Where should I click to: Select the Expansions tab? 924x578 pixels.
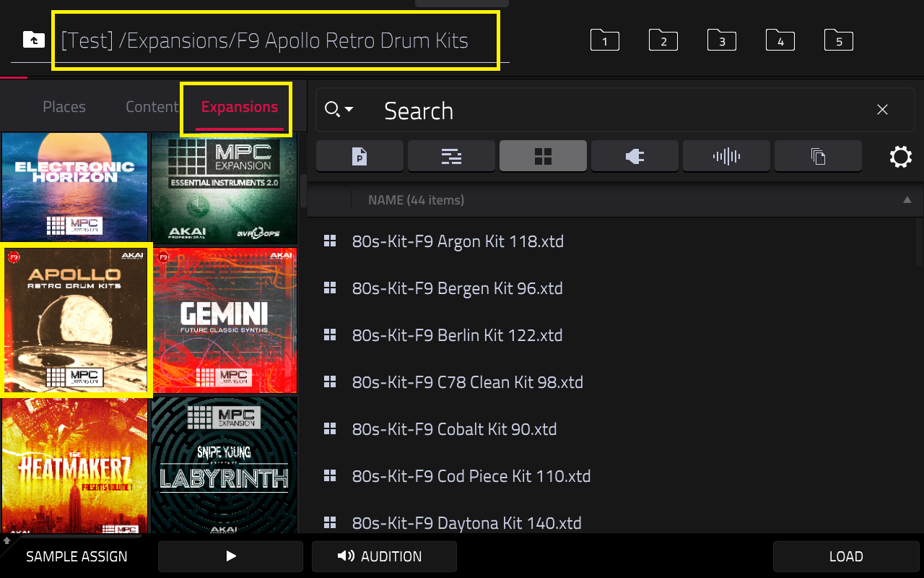tap(239, 107)
